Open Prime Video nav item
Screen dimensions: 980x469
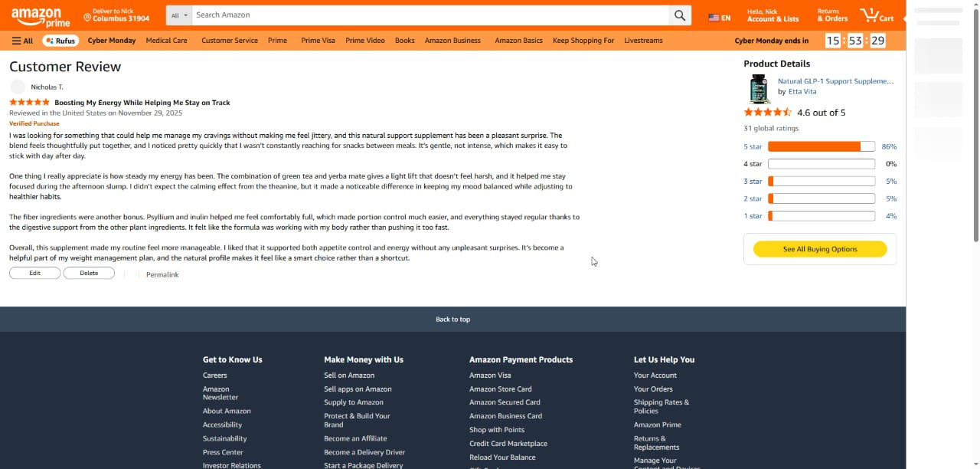coord(365,41)
